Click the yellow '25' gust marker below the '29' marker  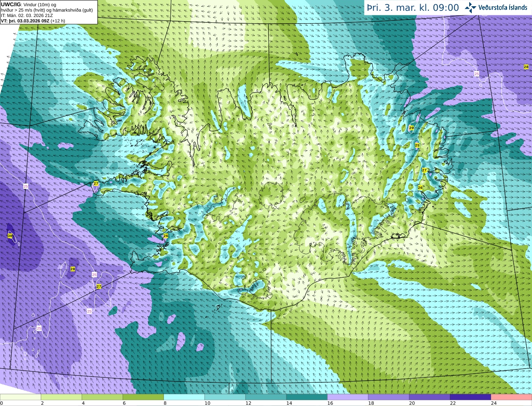click(x=417, y=145)
